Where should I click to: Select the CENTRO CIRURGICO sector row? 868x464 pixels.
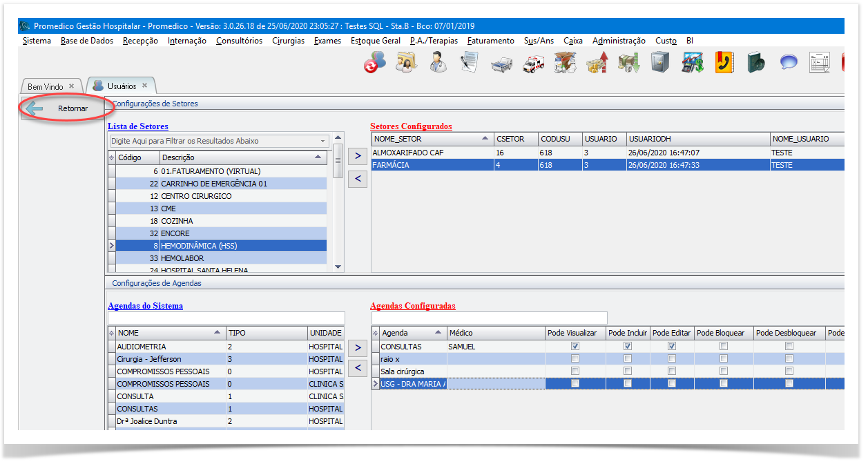(196, 196)
